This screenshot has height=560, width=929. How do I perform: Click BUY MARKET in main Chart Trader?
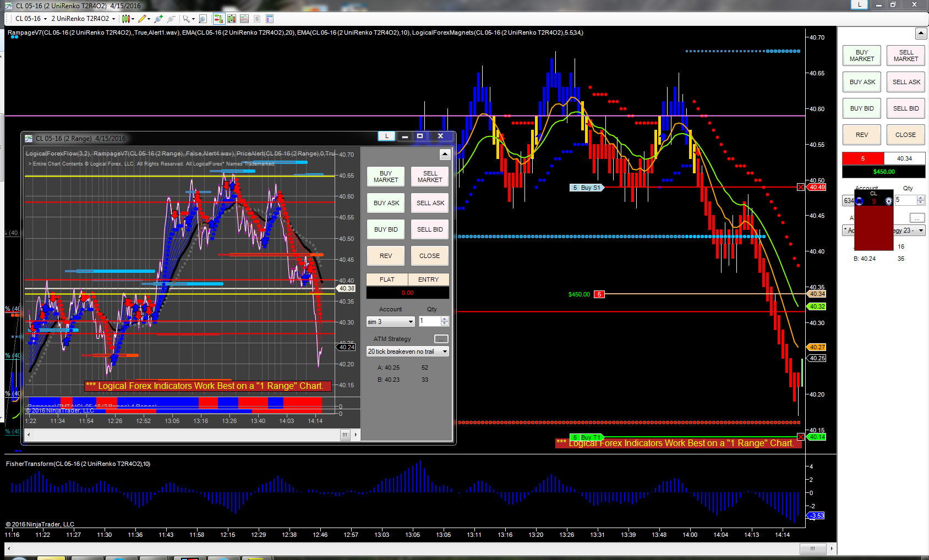(x=862, y=56)
